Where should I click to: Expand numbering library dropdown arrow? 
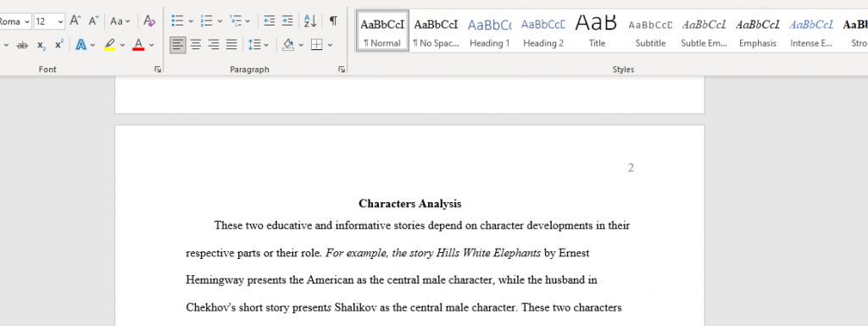click(x=220, y=21)
